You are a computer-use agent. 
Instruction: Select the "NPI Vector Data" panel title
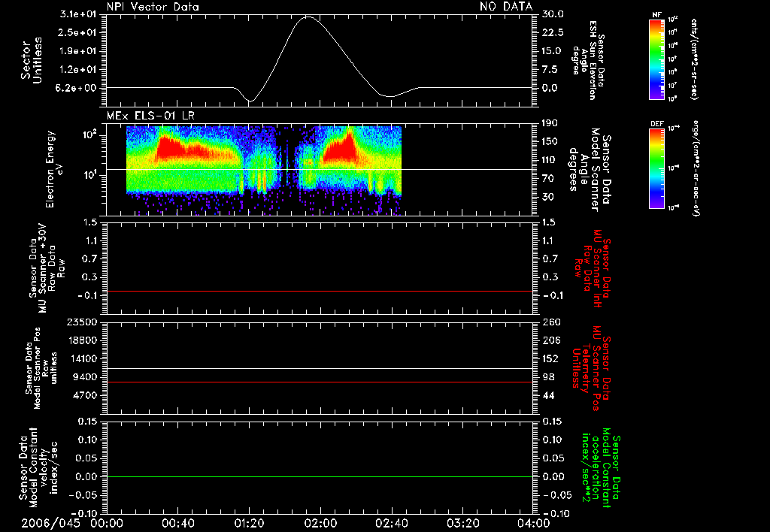153,7
